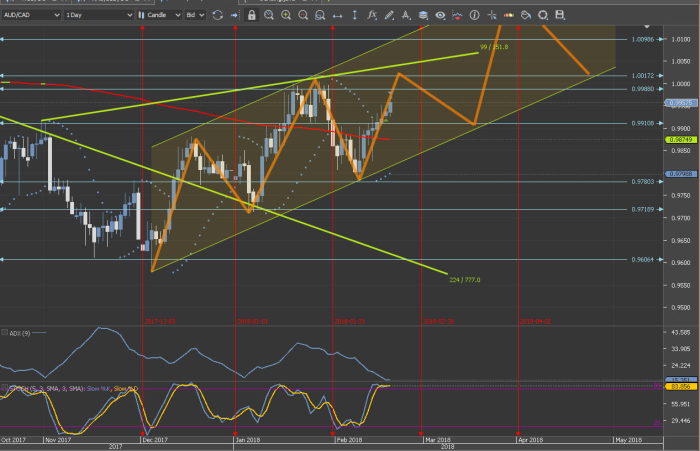
Task: Open the 1 Day period dropdown
Action: pyautogui.click(x=99, y=15)
